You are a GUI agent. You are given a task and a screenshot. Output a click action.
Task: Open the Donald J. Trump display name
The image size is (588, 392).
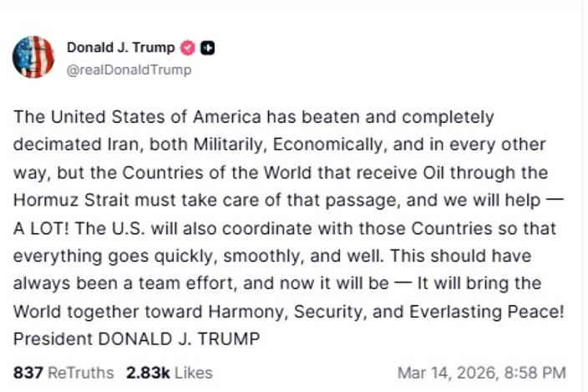click(120, 48)
